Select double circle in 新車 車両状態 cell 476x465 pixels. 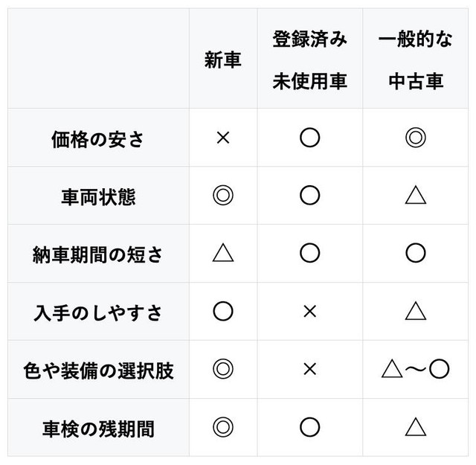pos(222,196)
